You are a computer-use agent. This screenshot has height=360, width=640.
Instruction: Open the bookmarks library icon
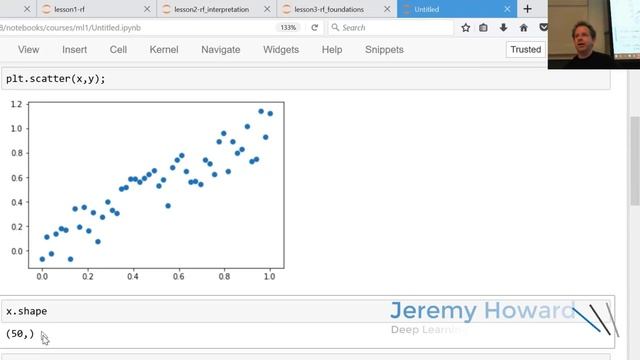coord(483,28)
